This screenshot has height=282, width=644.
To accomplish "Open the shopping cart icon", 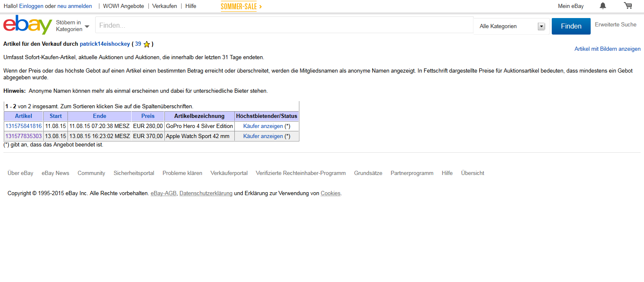I will click(x=628, y=5).
